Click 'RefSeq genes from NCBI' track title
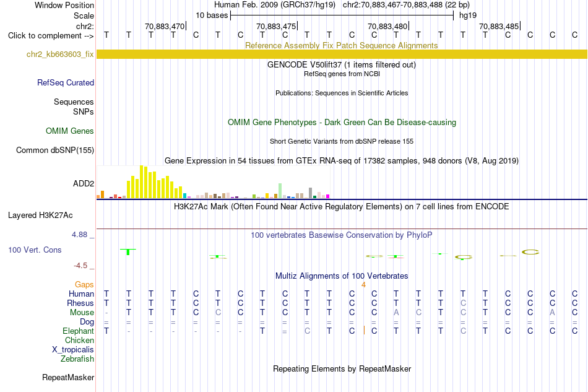This screenshot has width=588, height=392. [342, 74]
